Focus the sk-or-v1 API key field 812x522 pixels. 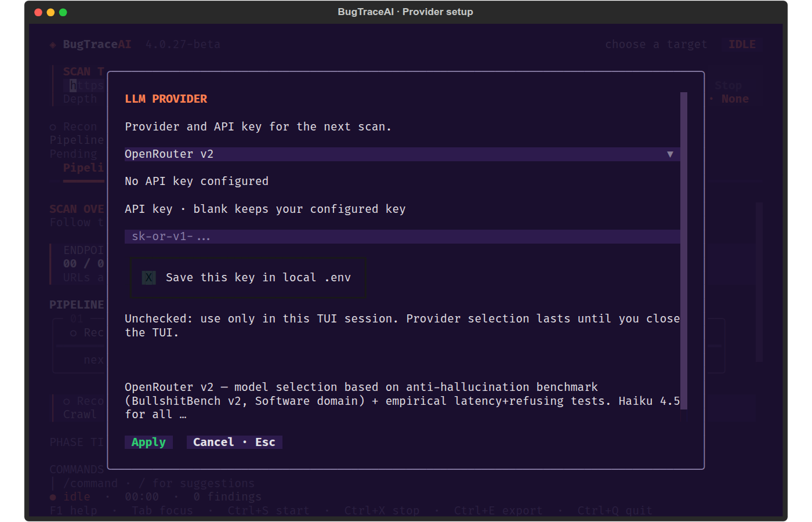pos(402,237)
